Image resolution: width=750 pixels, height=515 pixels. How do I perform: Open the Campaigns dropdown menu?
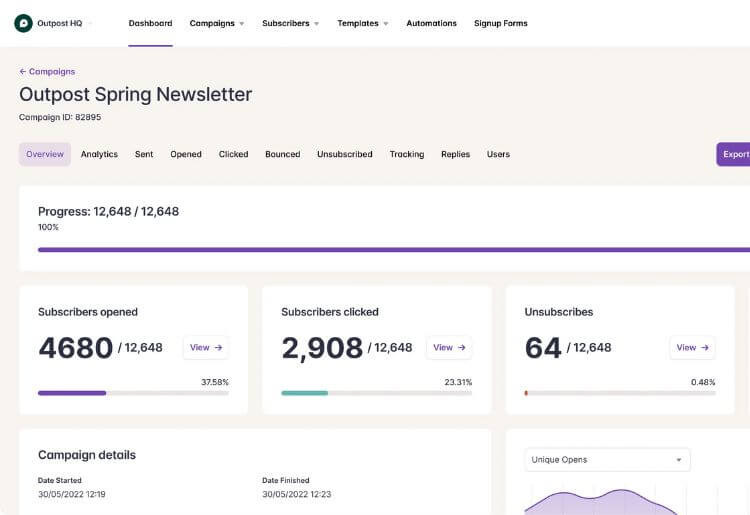[217, 23]
